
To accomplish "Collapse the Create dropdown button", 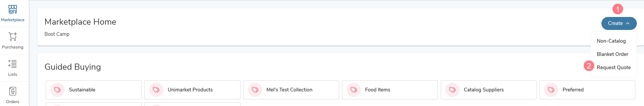I will [619, 23].
